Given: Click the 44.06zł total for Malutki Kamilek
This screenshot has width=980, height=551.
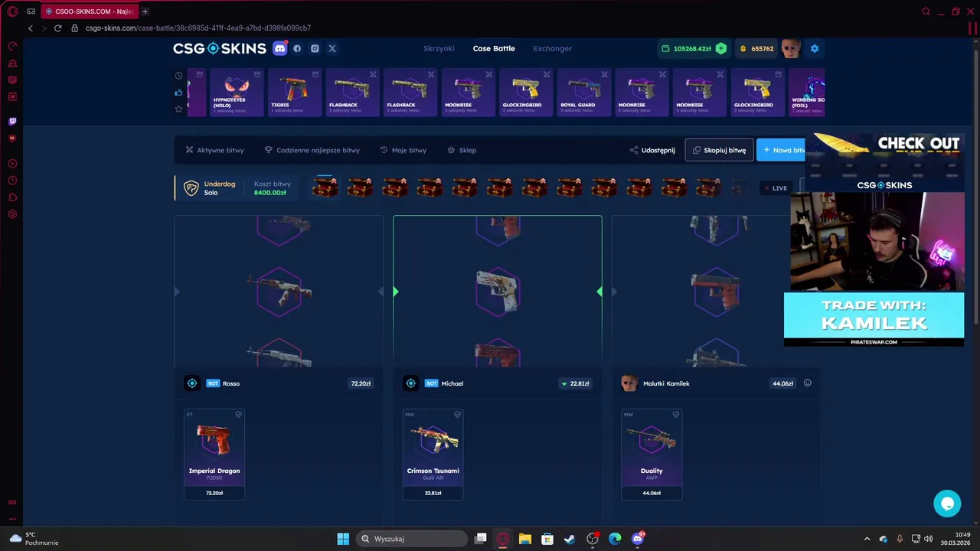Looking at the screenshot, I should tap(782, 383).
